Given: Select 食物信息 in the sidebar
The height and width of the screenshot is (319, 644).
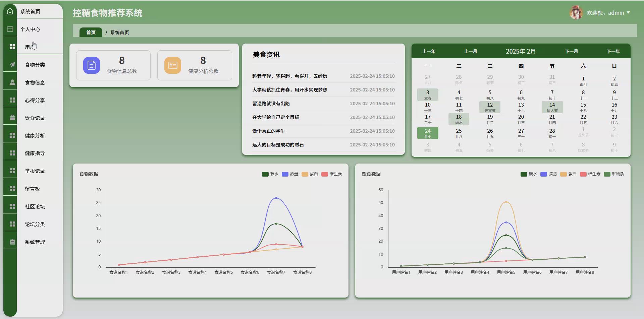Looking at the screenshot, I should (35, 82).
